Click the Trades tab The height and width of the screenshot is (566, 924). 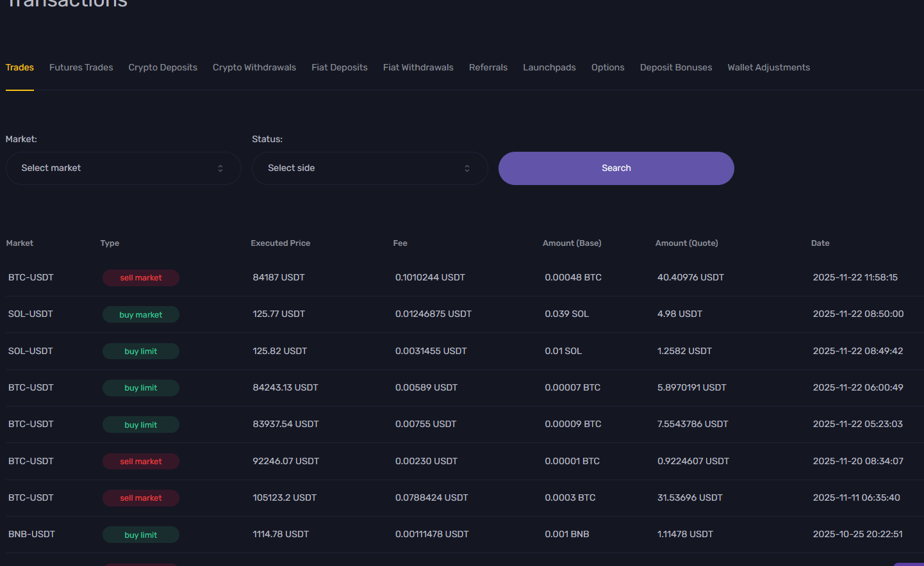(20, 67)
